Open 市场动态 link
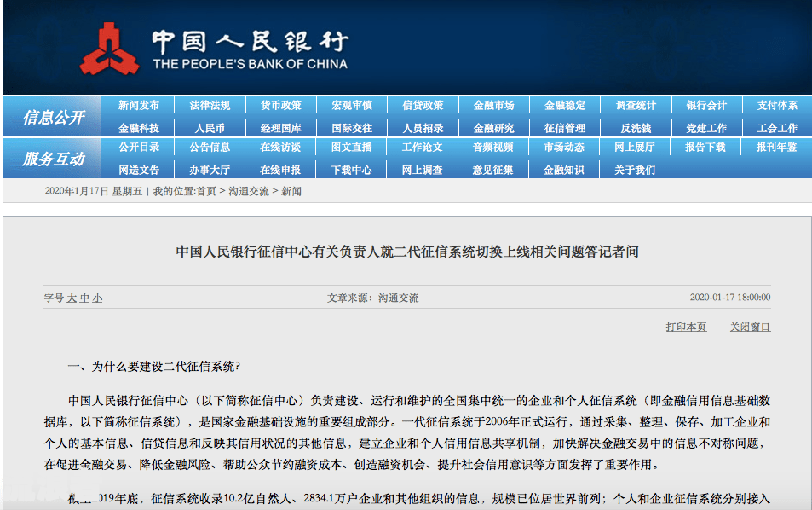 [x=563, y=148]
